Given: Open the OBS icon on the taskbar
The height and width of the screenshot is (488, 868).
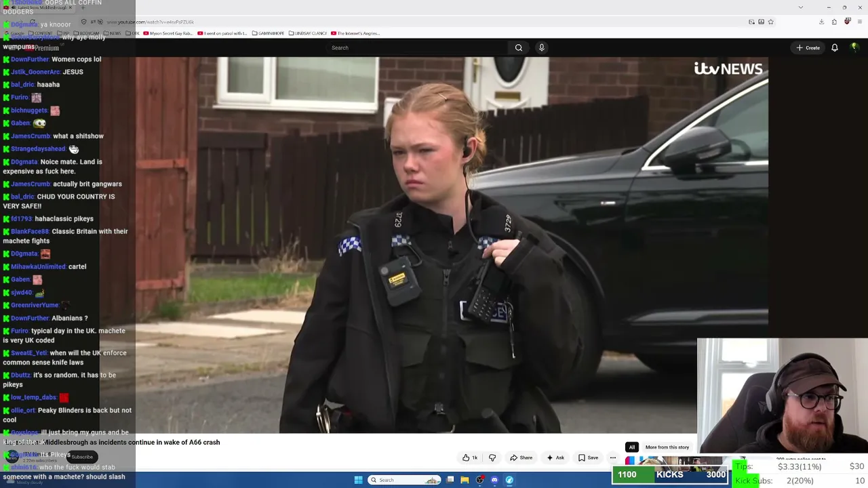Looking at the screenshot, I should click(x=479, y=480).
